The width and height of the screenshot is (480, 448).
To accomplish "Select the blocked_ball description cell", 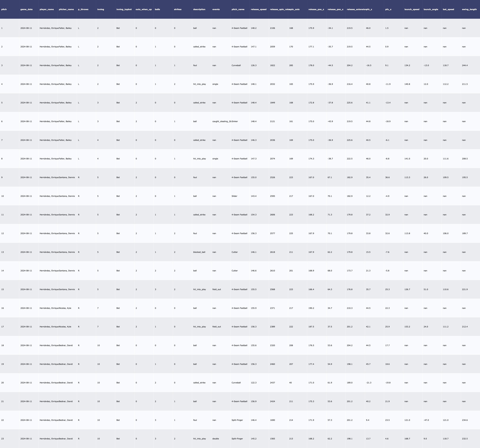I will pyautogui.click(x=199, y=252).
